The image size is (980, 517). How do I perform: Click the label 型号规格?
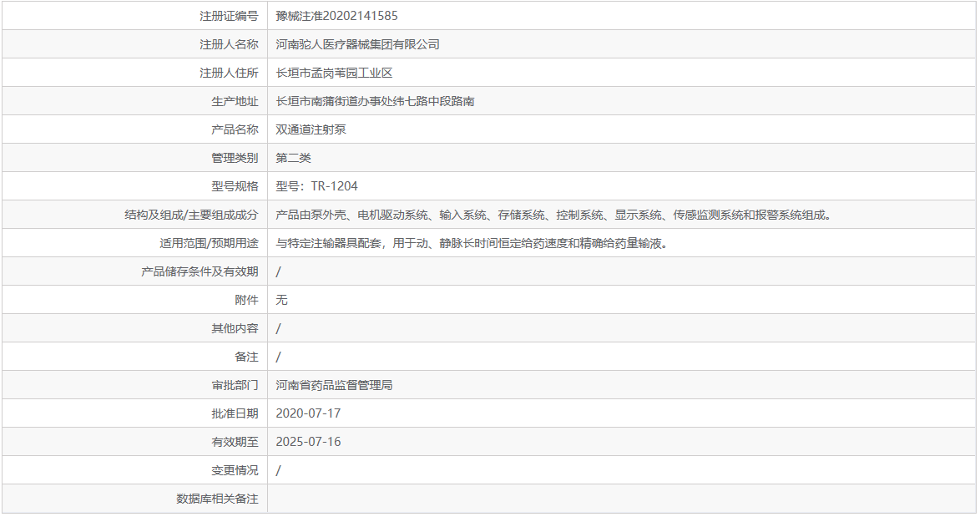tap(235, 186)
